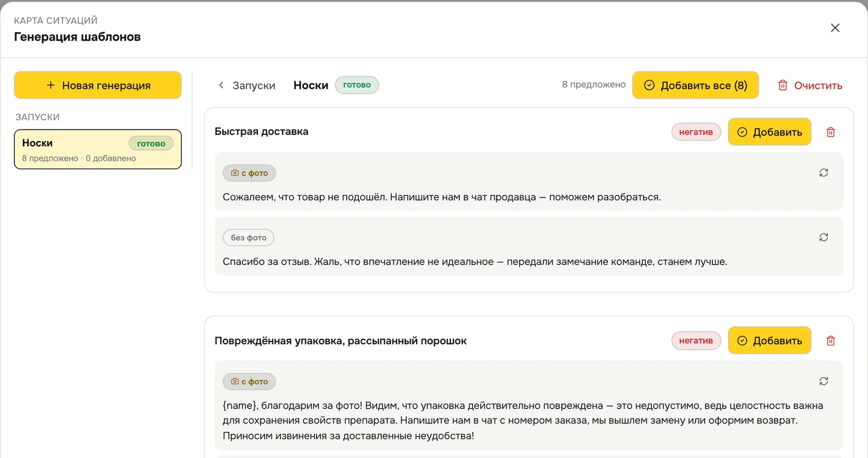The height and width of the screenshot is (458, 868).
Task: Close the Генерация шаблонов dialog
Action: tap(835, 28)
